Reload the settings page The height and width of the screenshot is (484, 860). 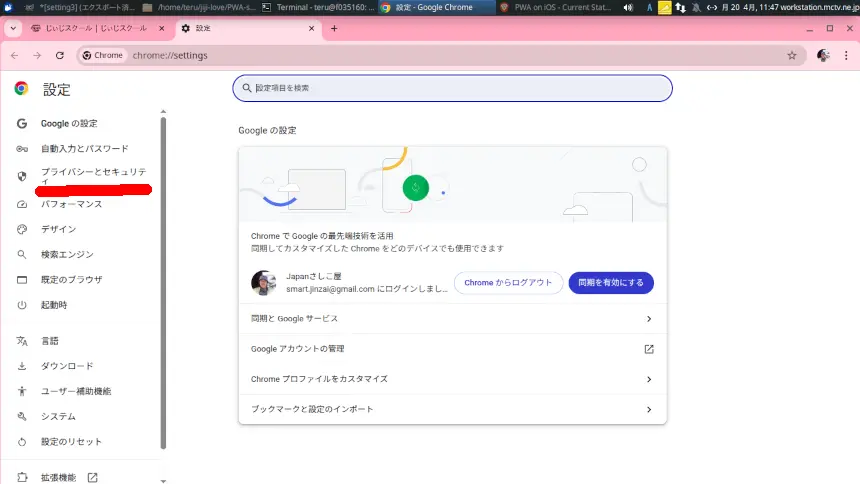pos(60,55)
